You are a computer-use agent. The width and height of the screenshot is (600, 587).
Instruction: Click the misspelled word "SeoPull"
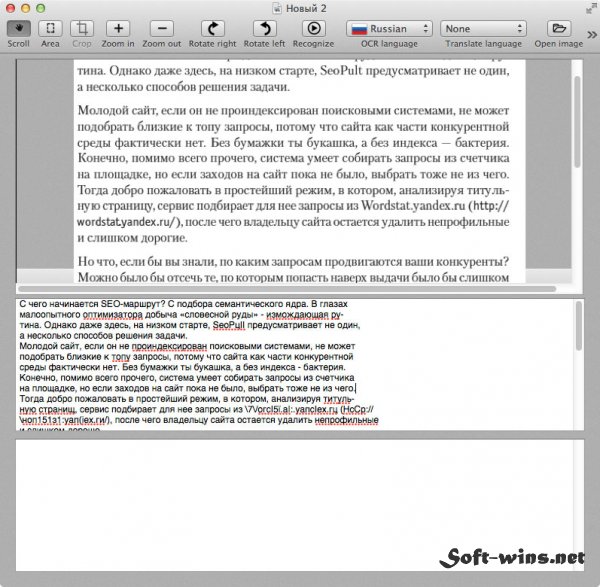[228, 325]
